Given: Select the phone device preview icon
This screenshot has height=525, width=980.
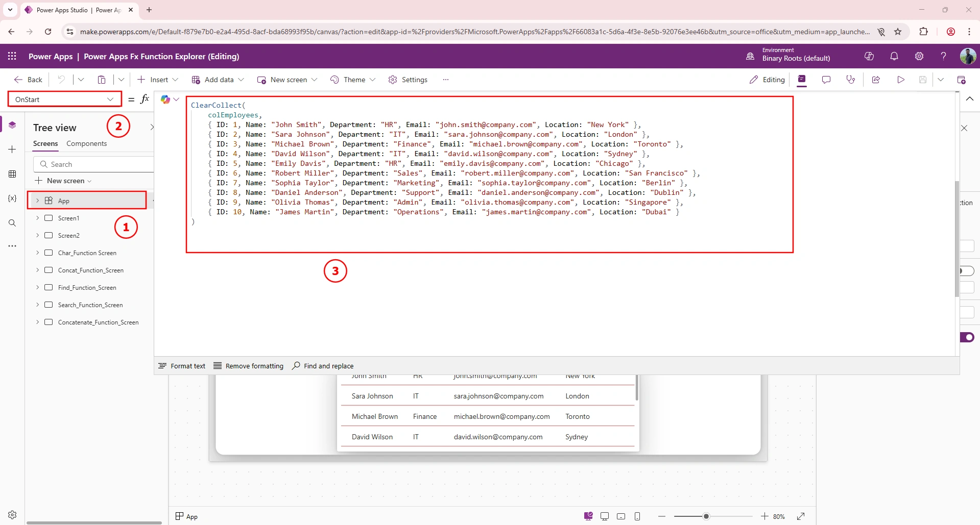Looking at the screenshot, I should click(637, 516).
